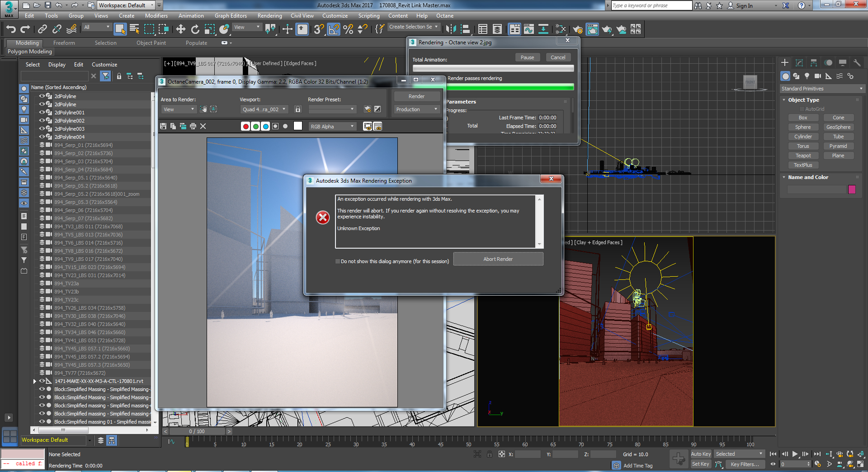Activate the Select Object tool
The image size is (868, 472).
120,29
